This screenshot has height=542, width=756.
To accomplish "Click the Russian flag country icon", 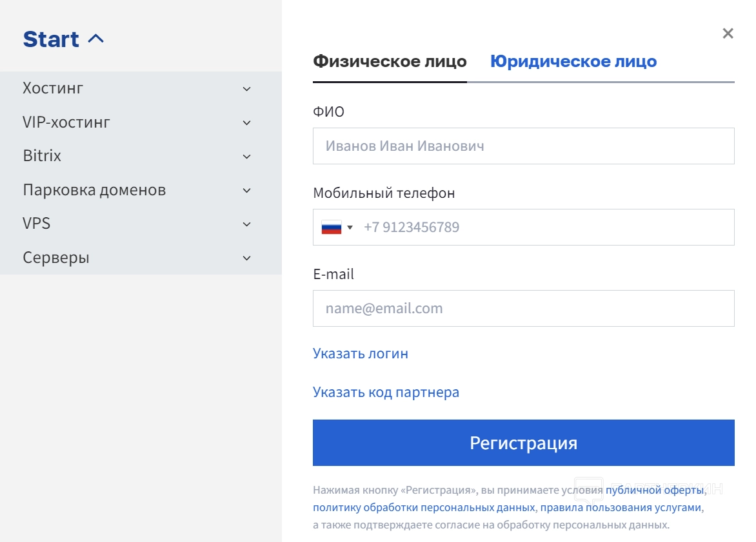I will coord(331,227).
